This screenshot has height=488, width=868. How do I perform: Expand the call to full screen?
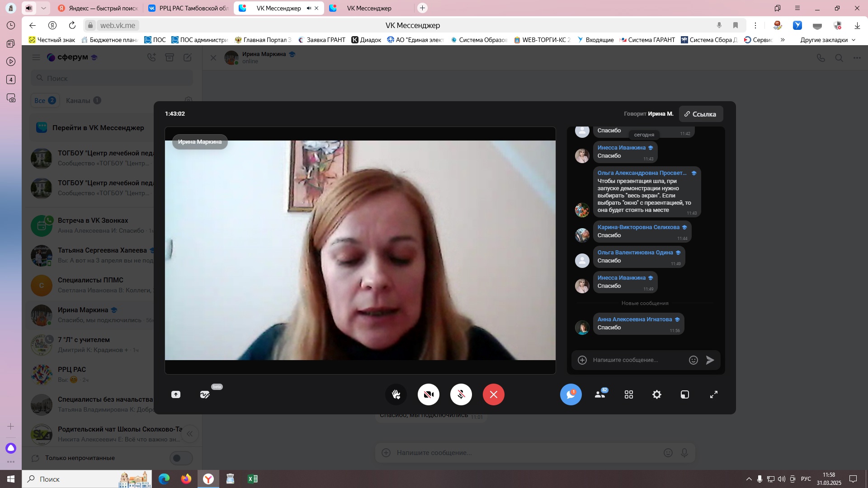(x=714, y=394)
